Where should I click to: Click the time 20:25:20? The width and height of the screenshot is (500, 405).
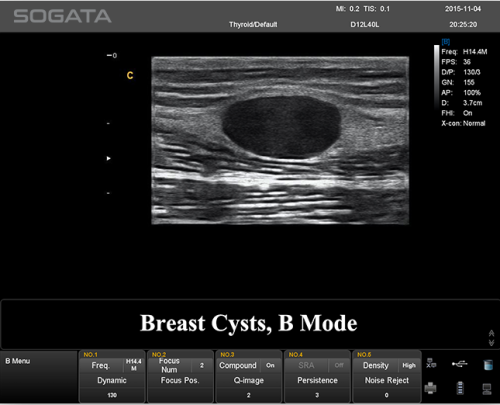463,25
